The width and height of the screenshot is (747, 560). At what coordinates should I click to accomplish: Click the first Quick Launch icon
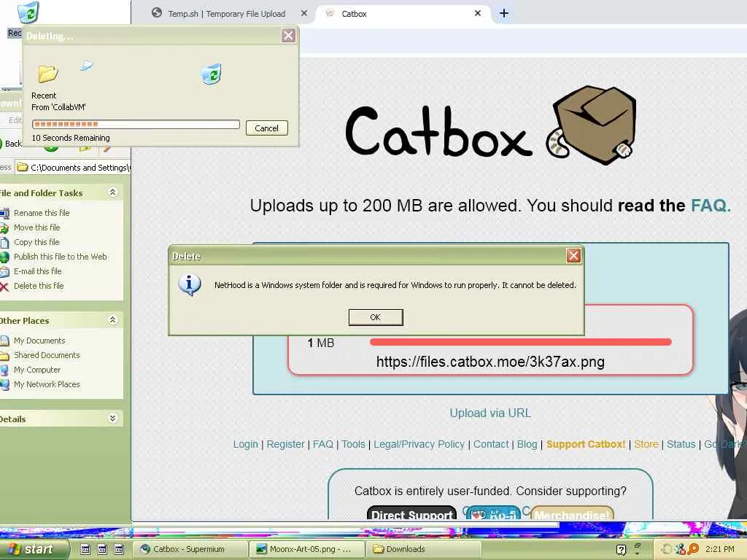point(85,549)
